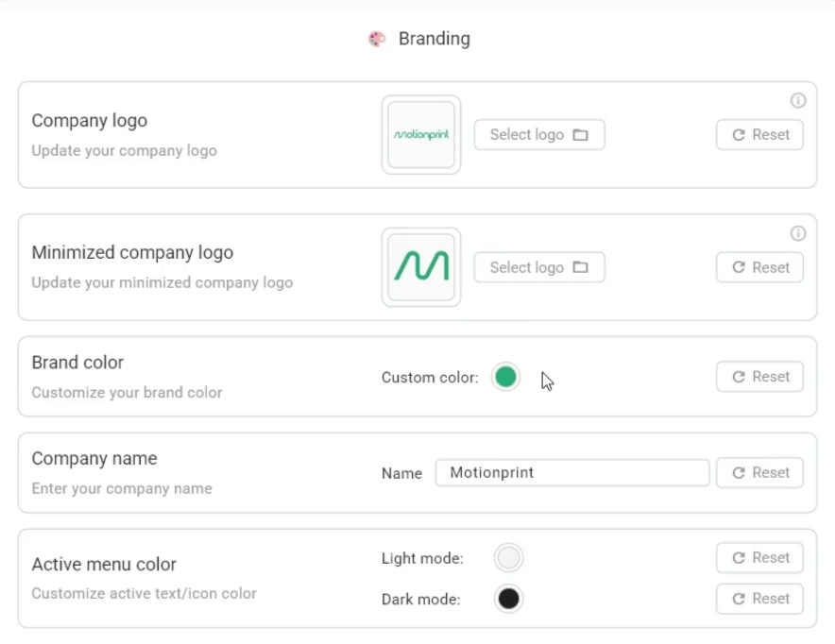The image size is (835, 644).
Task: Click the 'Branding' heading text
Action: (x=434, y=39)
